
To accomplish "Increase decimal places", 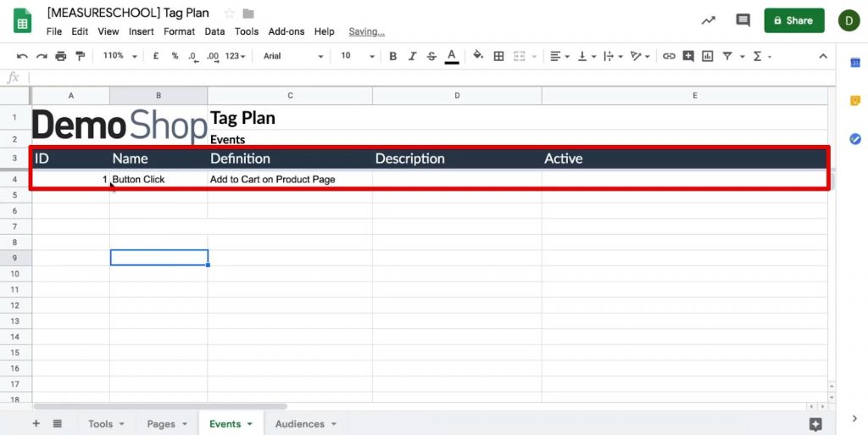I will coord(213,57).
